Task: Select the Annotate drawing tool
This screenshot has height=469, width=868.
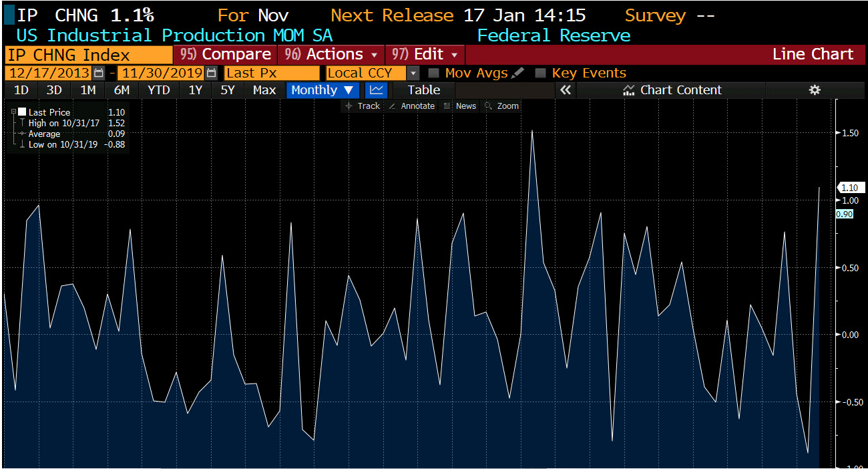Action: [x=411, y=106]
